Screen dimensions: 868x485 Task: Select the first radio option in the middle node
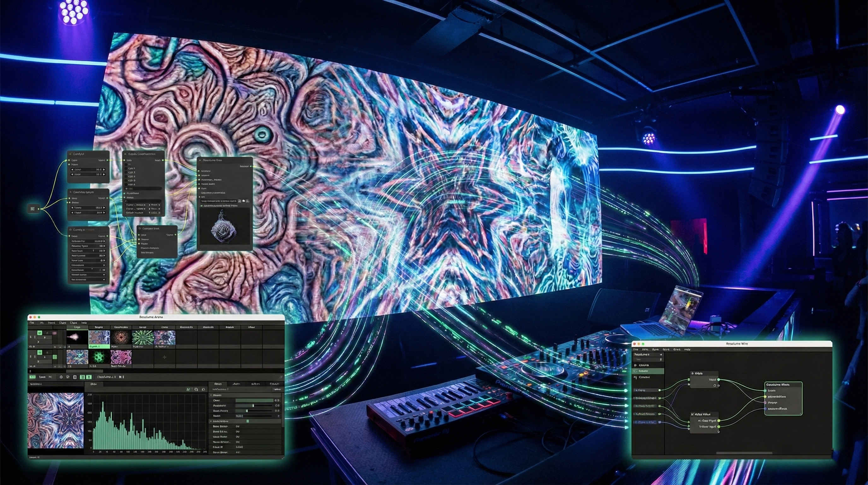[x=126, y=165]
